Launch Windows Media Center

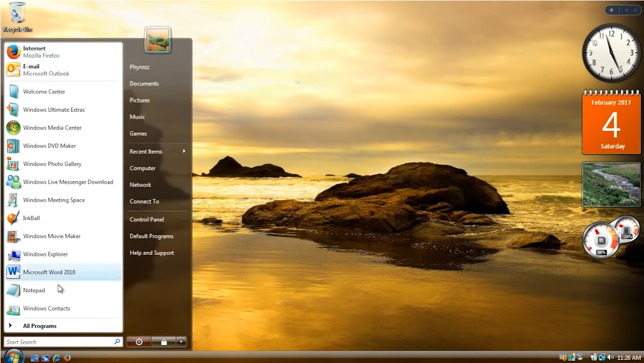coord(63,128)
